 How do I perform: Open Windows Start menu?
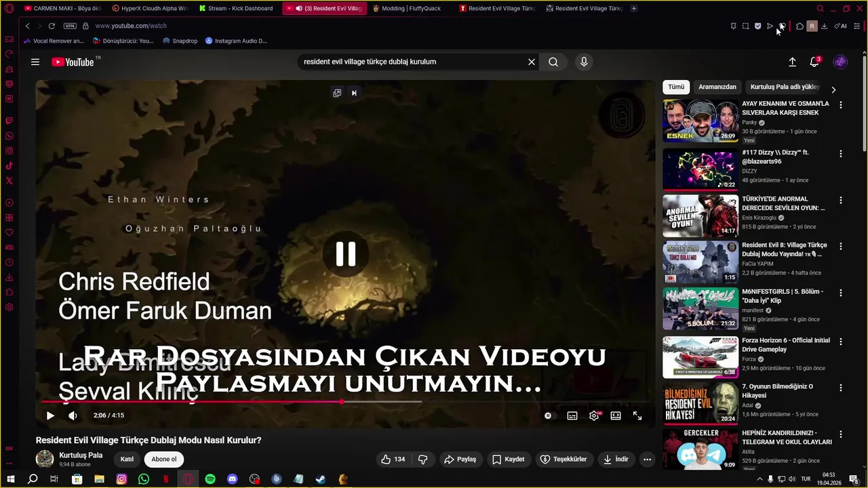click(11, 479)
